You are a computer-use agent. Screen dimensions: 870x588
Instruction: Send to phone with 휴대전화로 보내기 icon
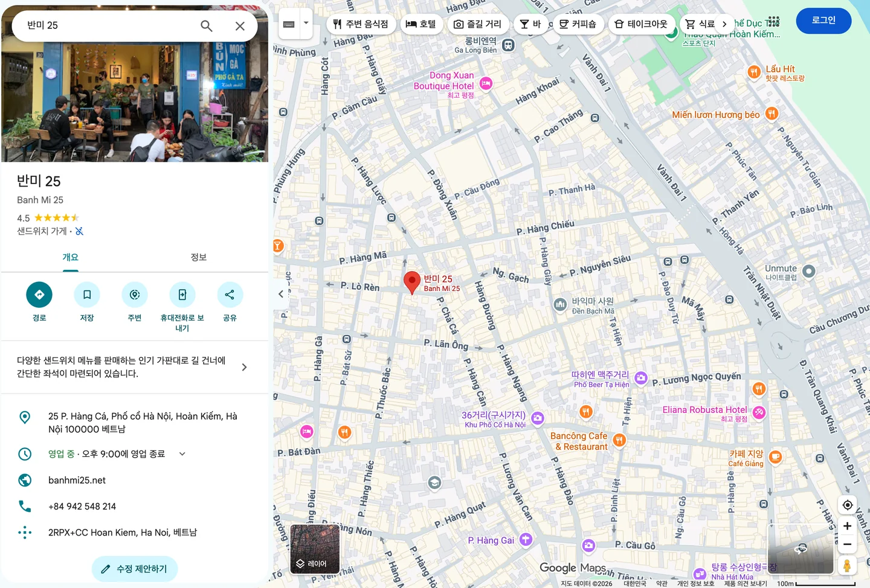[182, 295]
